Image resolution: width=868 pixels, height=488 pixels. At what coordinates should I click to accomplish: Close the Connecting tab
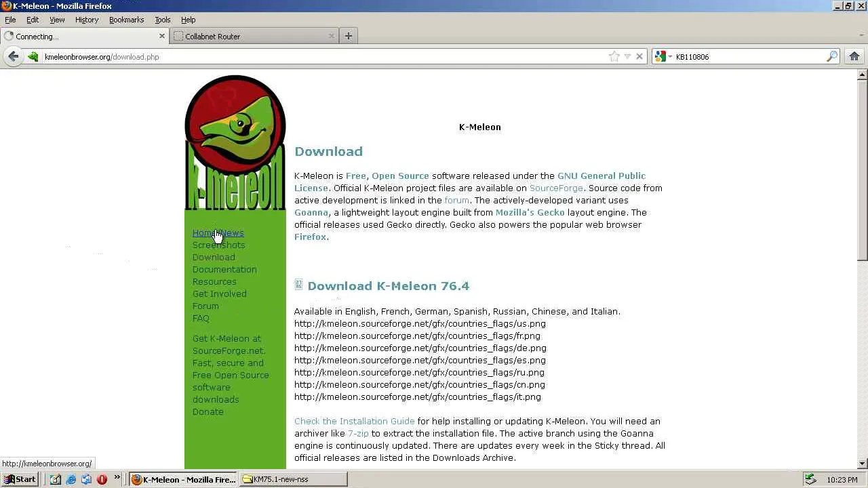[161, 36]
